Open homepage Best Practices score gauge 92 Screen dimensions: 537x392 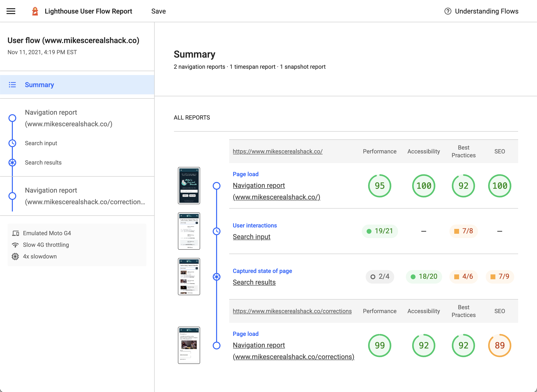[463, 186]
